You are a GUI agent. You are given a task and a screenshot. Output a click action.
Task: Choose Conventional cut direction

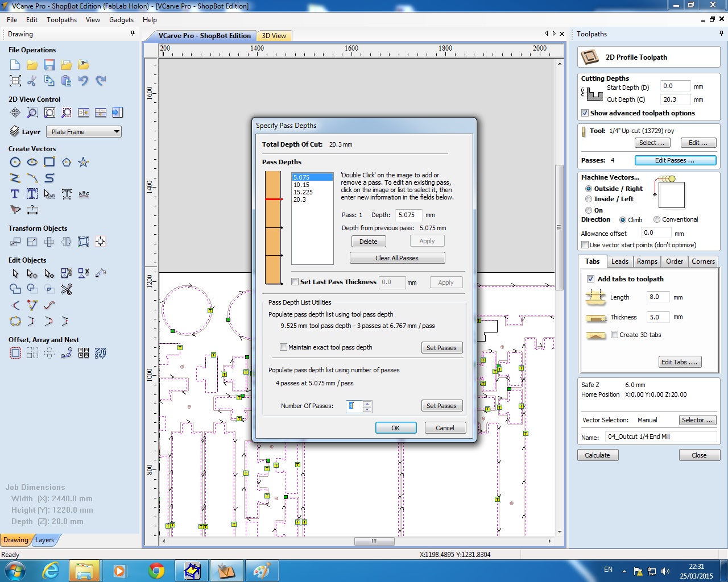click(657, 219)
